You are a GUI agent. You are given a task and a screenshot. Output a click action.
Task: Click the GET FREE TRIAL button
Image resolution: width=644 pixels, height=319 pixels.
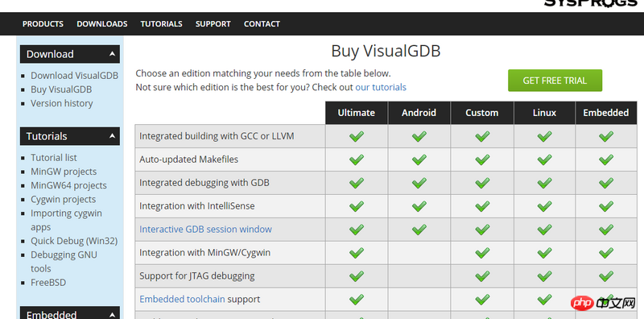click(555, 81)
